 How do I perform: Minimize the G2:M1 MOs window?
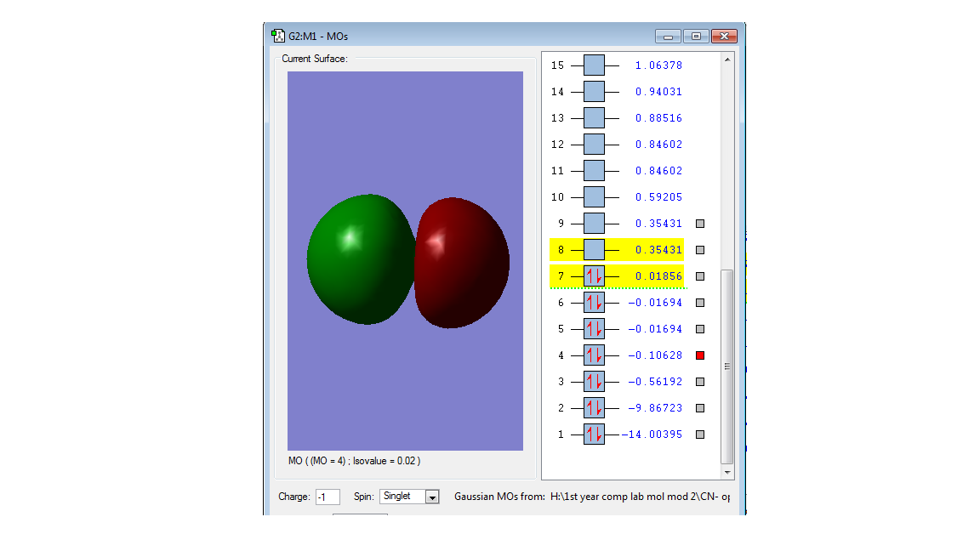[x=668, y=37]
